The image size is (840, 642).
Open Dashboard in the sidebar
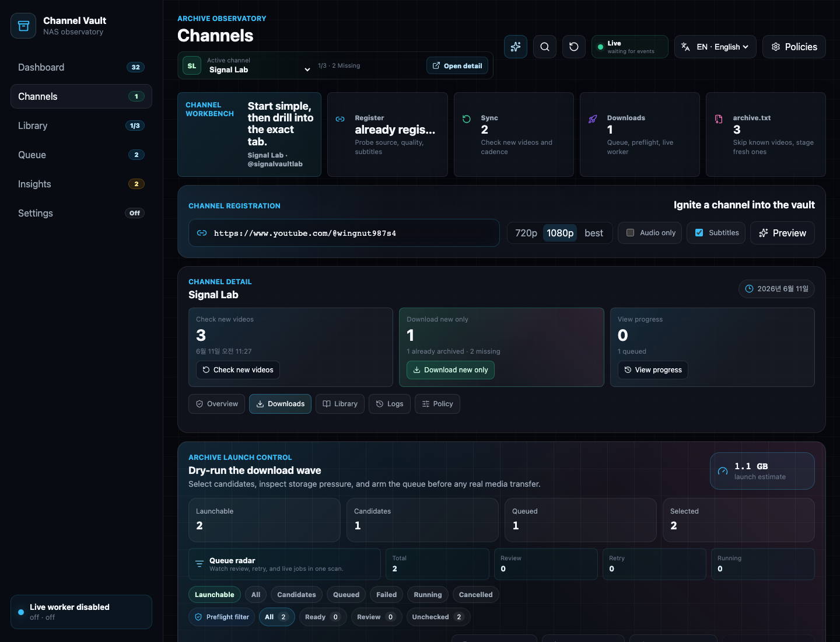[81, 67]
